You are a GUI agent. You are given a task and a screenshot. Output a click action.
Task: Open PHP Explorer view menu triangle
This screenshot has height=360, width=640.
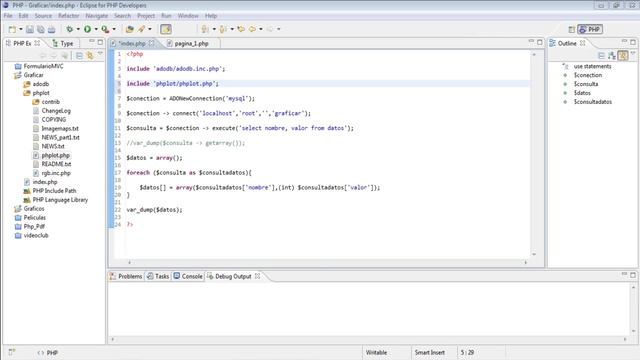[100, 54]
